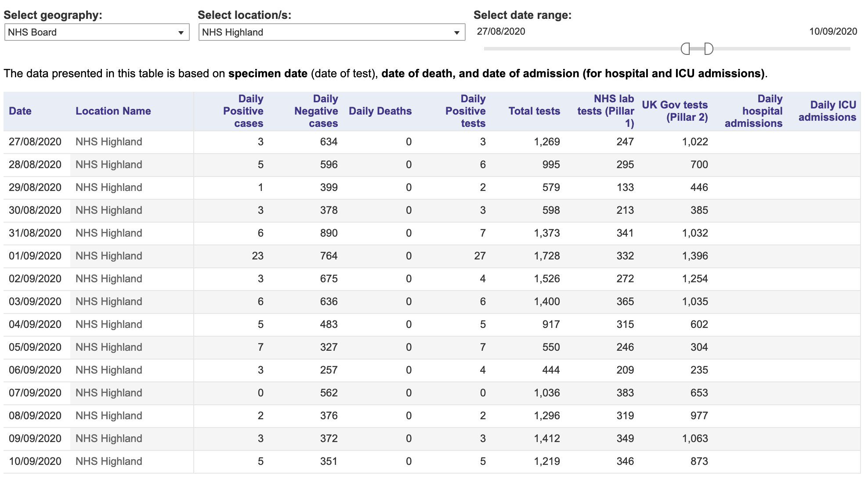This screenshot has width=868, height=482.
Task: Click Total tests value 1,412
Action: pyautogui.click(x=547, y=439)
